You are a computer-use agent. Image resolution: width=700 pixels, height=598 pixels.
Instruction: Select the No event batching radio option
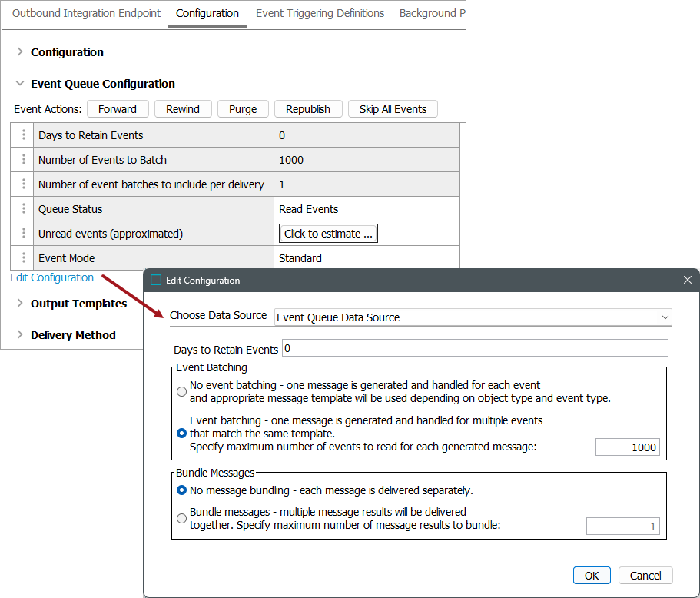(x=181, y=391)
